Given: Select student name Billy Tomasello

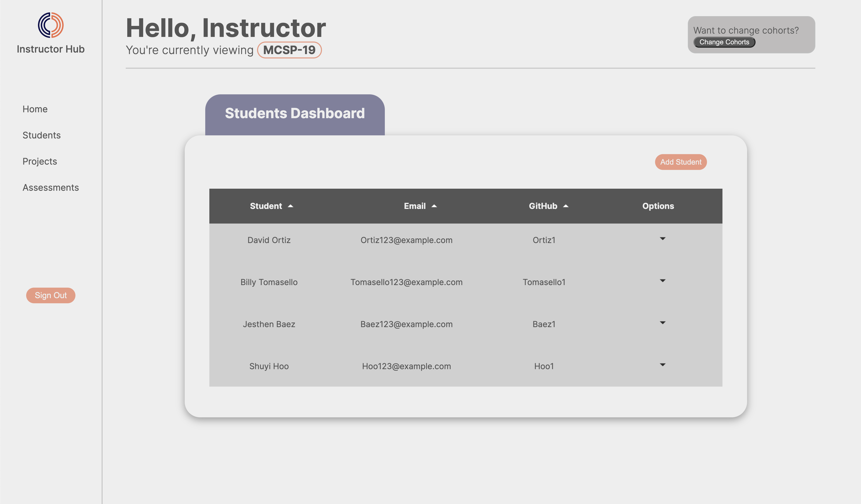Looking at the screenshot, I should coord(269,282).
